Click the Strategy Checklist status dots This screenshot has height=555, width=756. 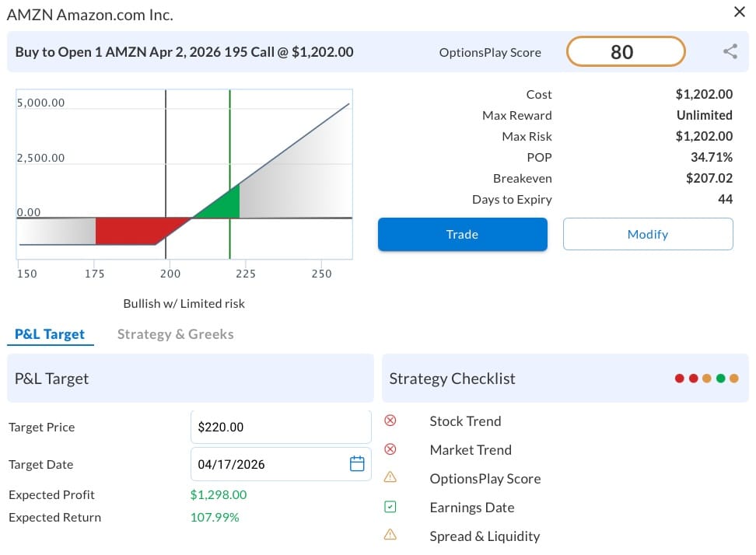point(707,379)
